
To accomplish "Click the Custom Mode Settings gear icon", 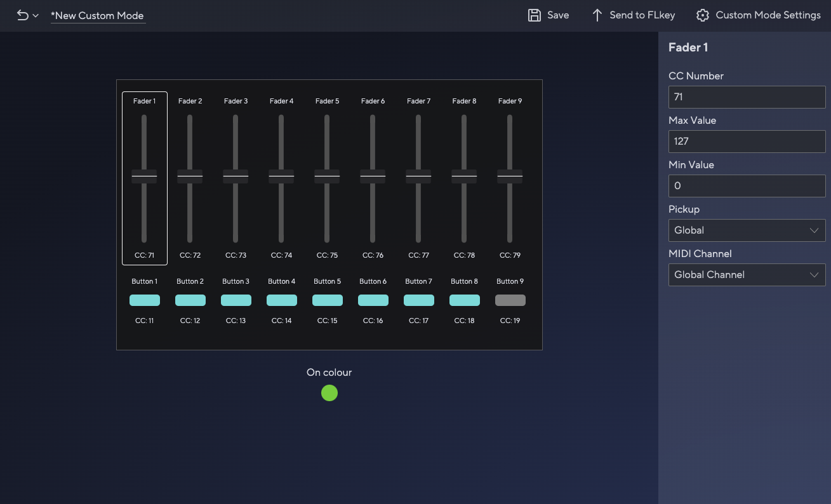I will pos(702,15).
